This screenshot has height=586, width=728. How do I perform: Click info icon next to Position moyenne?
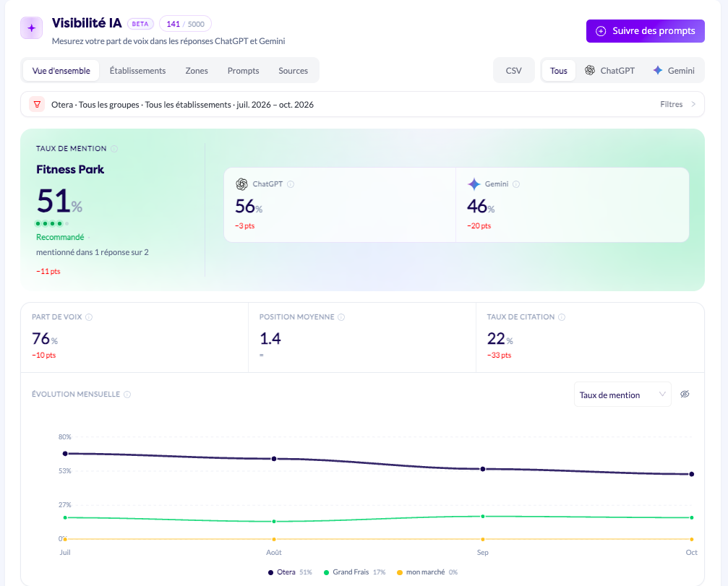click(x=341, y=317)
